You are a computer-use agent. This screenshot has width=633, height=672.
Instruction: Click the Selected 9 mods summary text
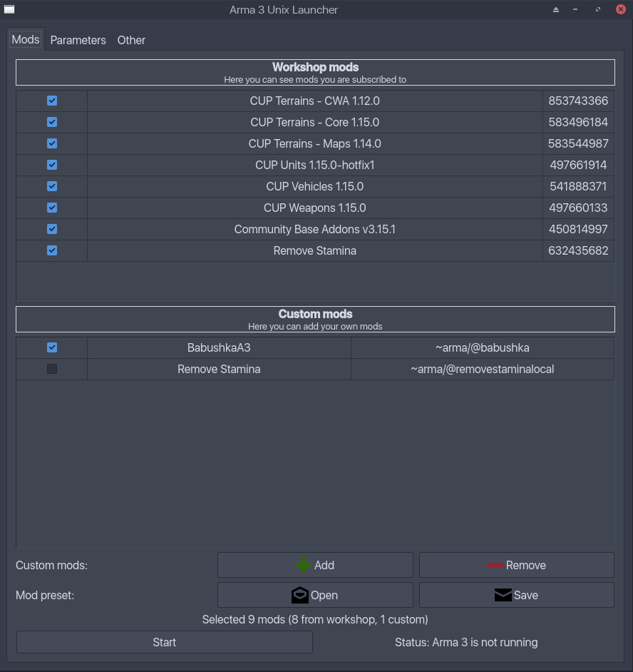[315, 619]
